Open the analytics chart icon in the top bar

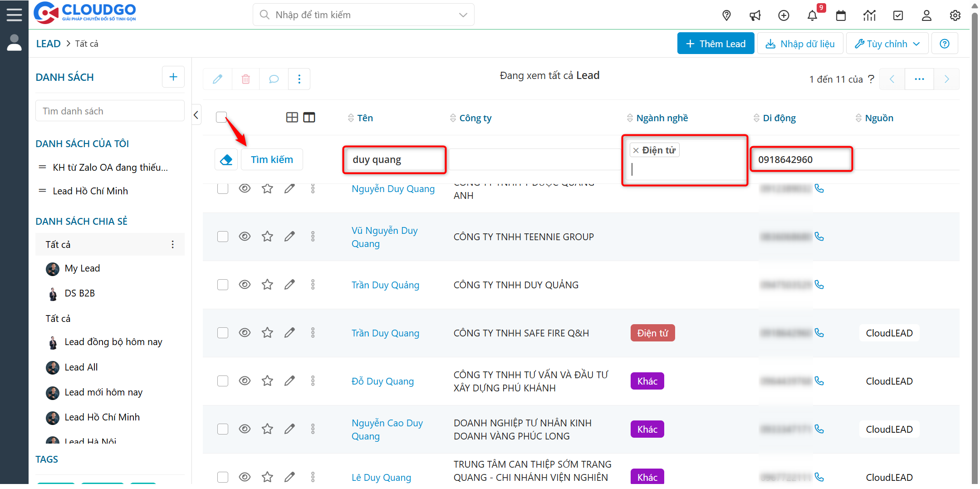click(870, 15)
